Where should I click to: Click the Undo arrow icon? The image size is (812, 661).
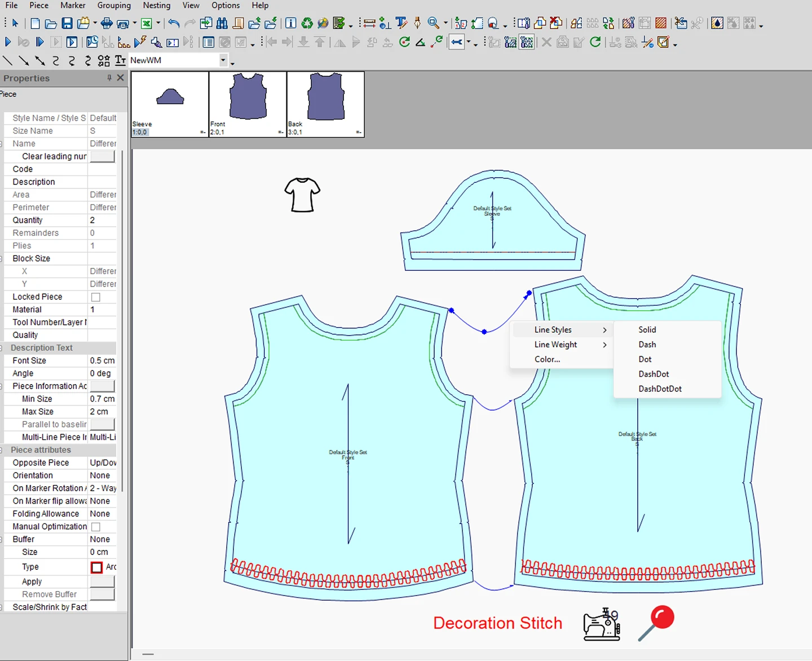click(174, 23)
